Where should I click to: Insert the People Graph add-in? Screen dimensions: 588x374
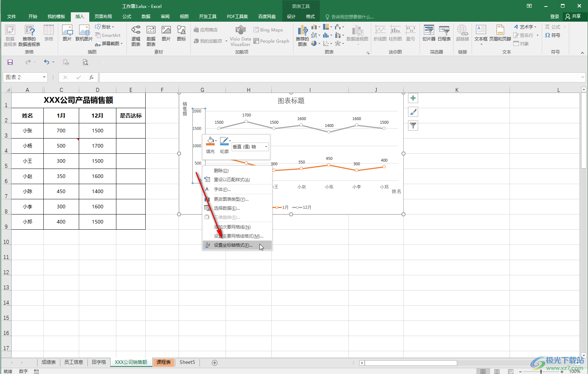point(271,41)
